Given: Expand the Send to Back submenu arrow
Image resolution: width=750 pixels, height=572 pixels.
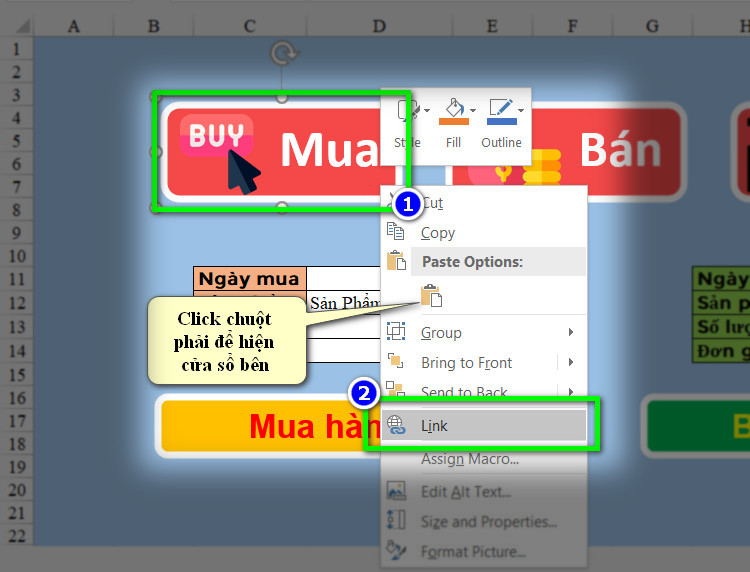Looking at the screenshot, I should (571, 392).
